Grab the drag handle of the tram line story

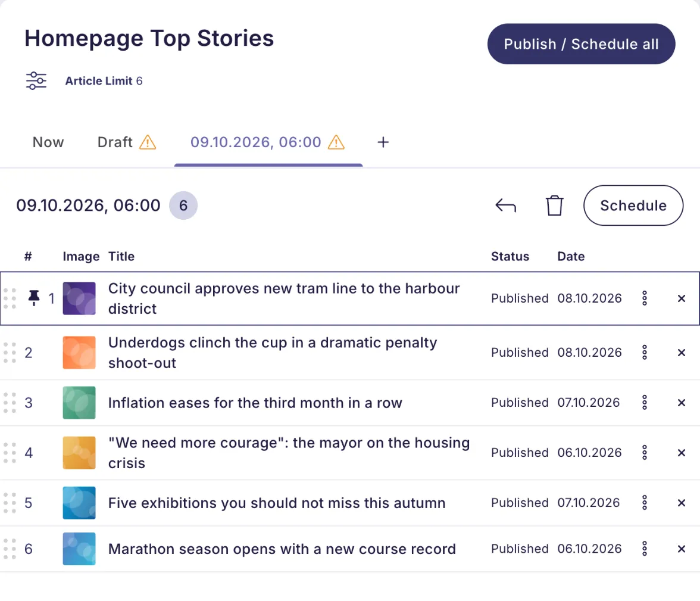point(10,298)
